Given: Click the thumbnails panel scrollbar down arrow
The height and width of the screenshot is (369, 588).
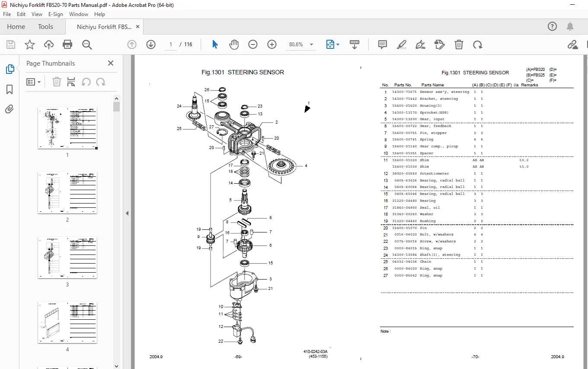Looking at the screenshot, I should 116,366.
